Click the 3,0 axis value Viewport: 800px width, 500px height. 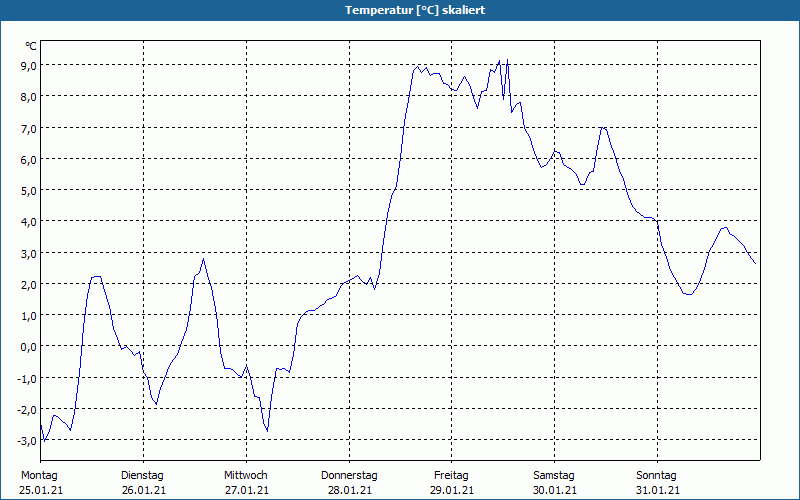click(29, 253)
